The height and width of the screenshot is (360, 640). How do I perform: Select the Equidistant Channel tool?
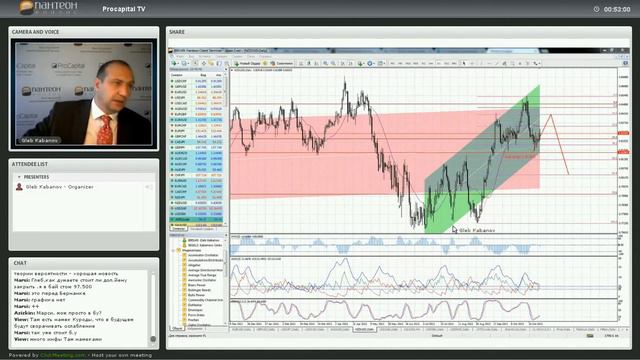[x=504, y=63]
